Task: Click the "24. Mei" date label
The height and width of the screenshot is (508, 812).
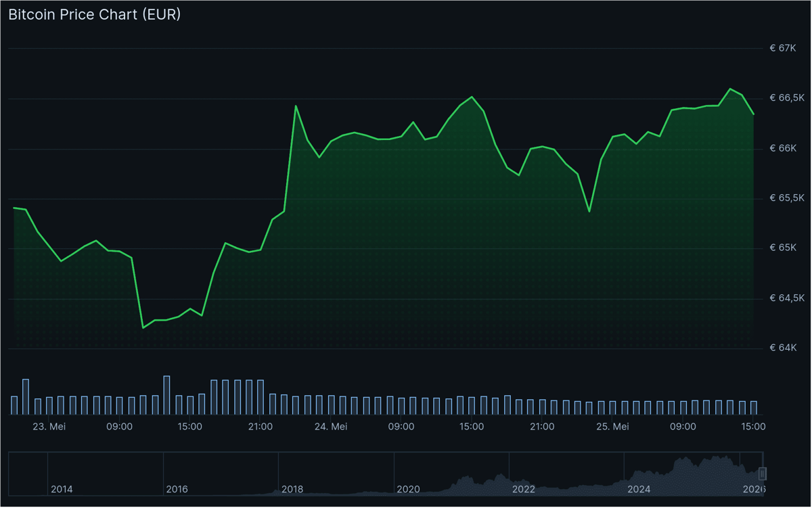Action: [331, 427]
